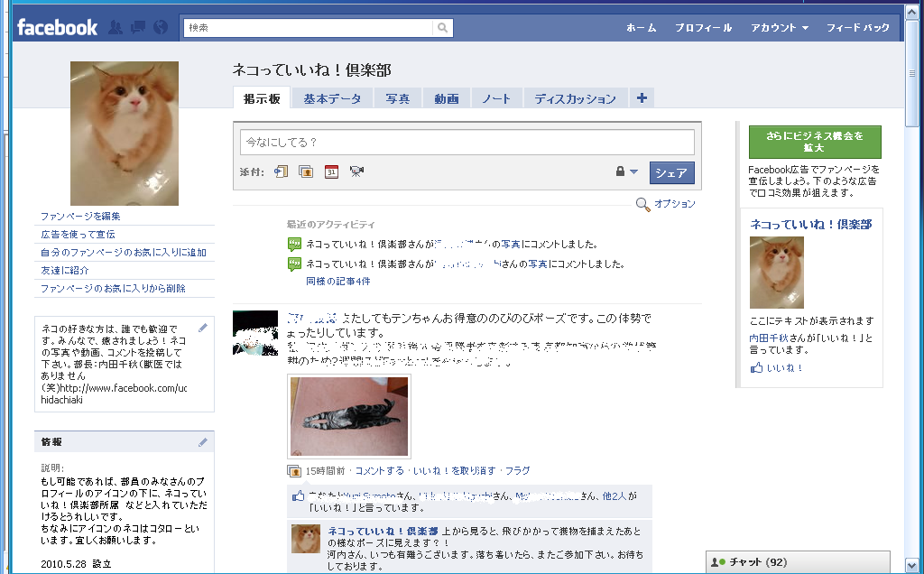Click the vertical scrollbar thumb

point(911,72)
